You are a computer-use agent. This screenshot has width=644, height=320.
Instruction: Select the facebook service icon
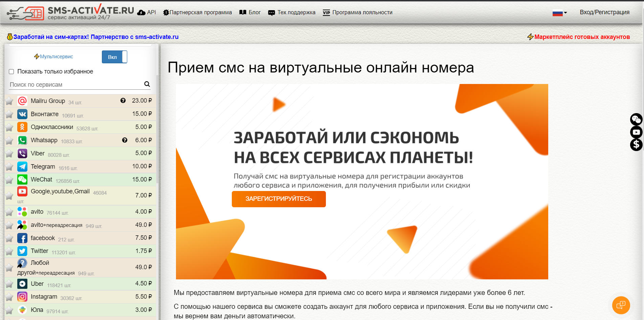tap(22, 238)
